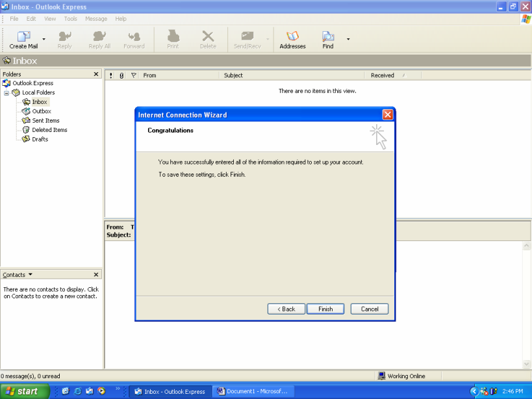
Task: Select the Local Folders tree item
Action: tap(33, 92)
